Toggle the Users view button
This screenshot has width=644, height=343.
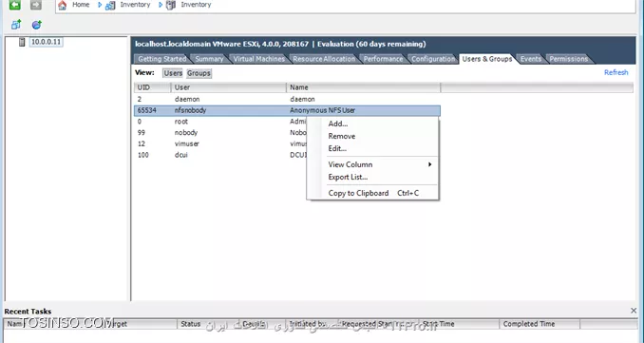[x=173, y=73]
